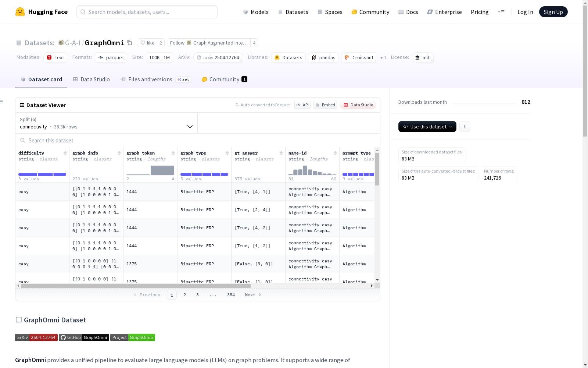Click the 100K - 1M size tag

click(x=159, y=57)
